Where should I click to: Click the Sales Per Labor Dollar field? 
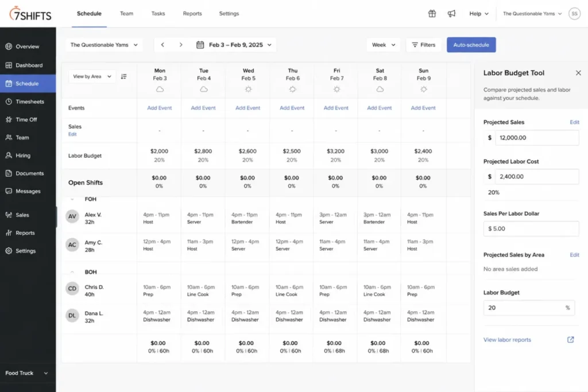531,228
